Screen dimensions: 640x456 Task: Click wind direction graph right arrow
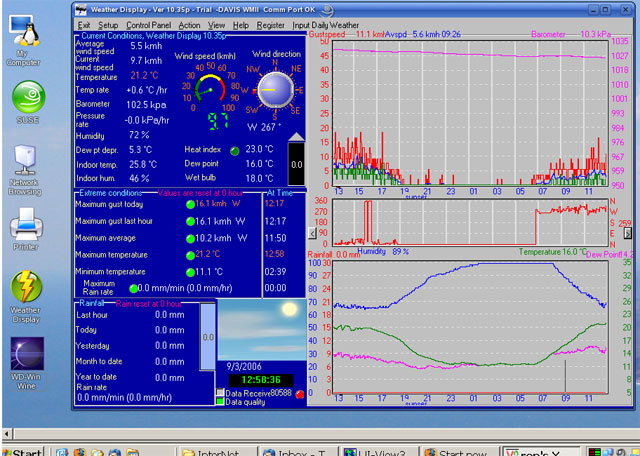tap(628, 233)
